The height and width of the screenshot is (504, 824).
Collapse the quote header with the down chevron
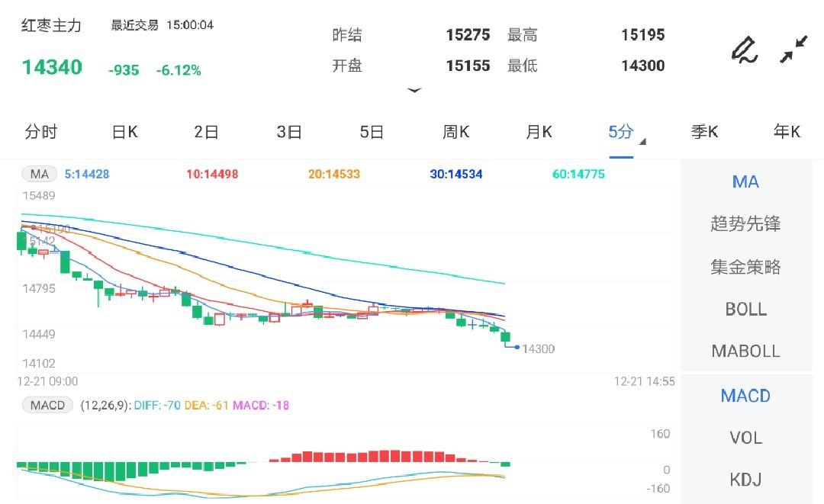(414, 90)
